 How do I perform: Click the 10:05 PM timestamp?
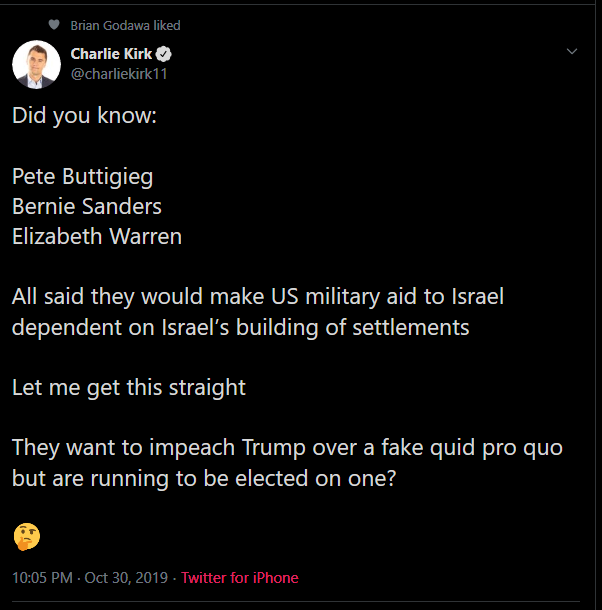[x=40, y=578]
